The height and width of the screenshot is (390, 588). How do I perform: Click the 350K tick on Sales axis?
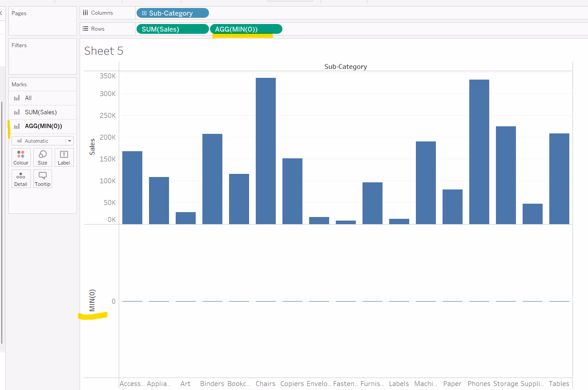pyautogui.click(x=108, y=76)
